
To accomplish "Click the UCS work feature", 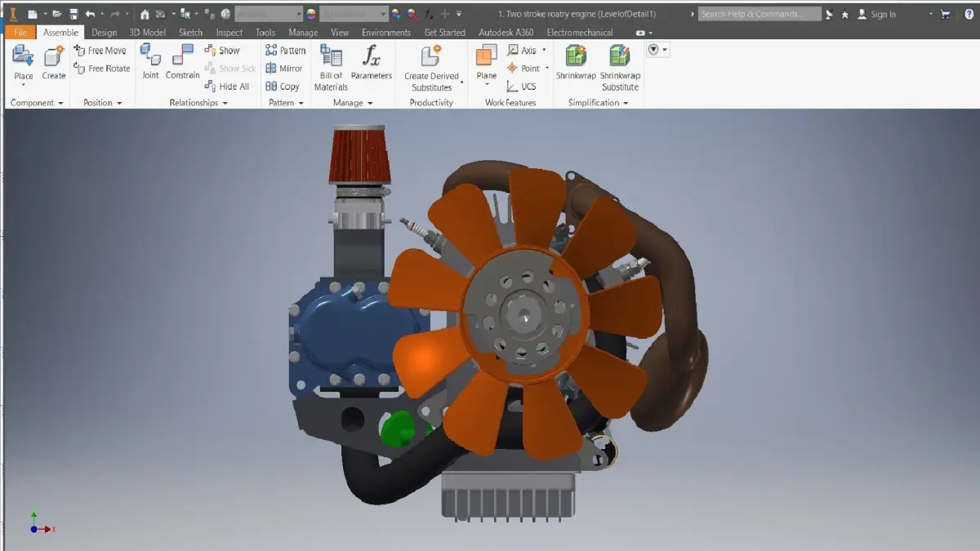I will point(521,87).
